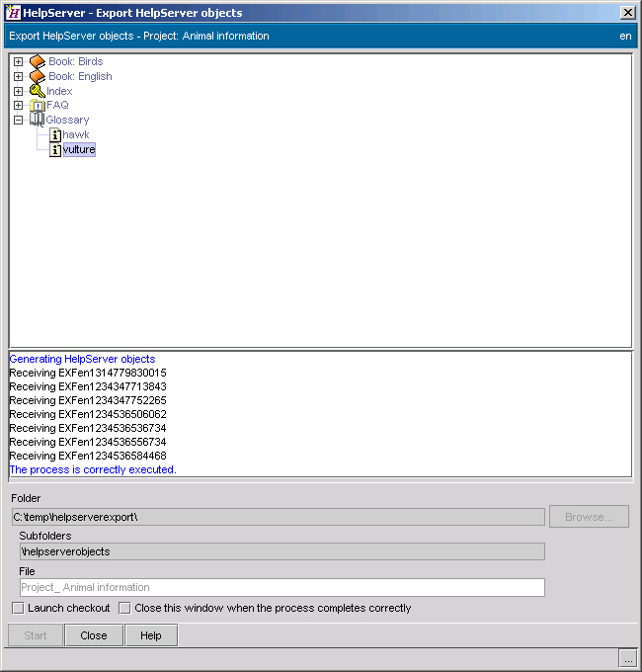Click the hawk glossary entry icon
Image resolution: width=642 pixels, height=672 pixels.
coord(55,135)
